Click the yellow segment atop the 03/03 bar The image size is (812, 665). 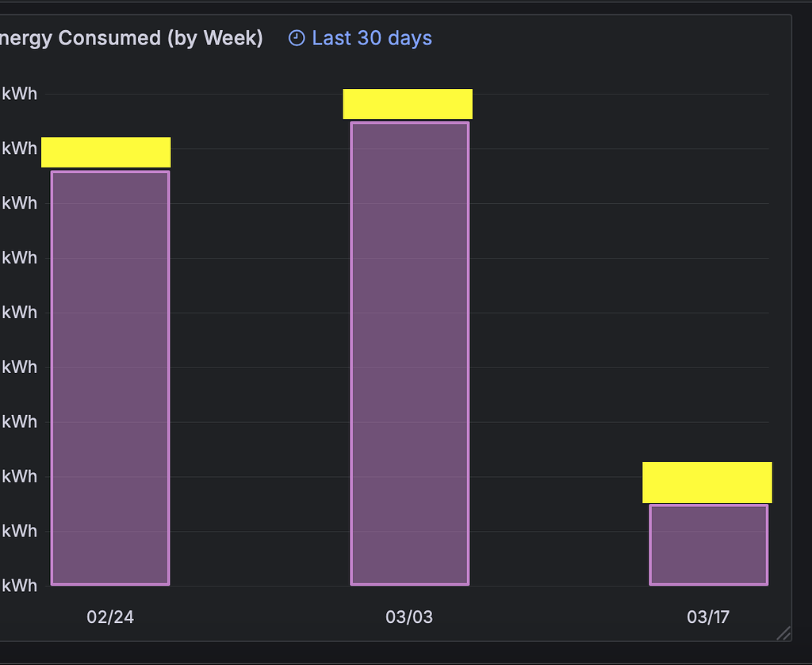click(x=407, y=103)
